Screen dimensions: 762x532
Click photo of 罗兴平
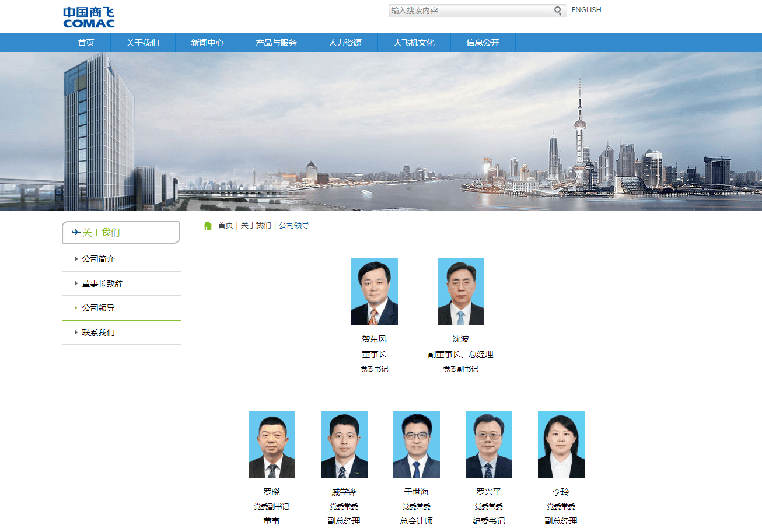[489, 444]
